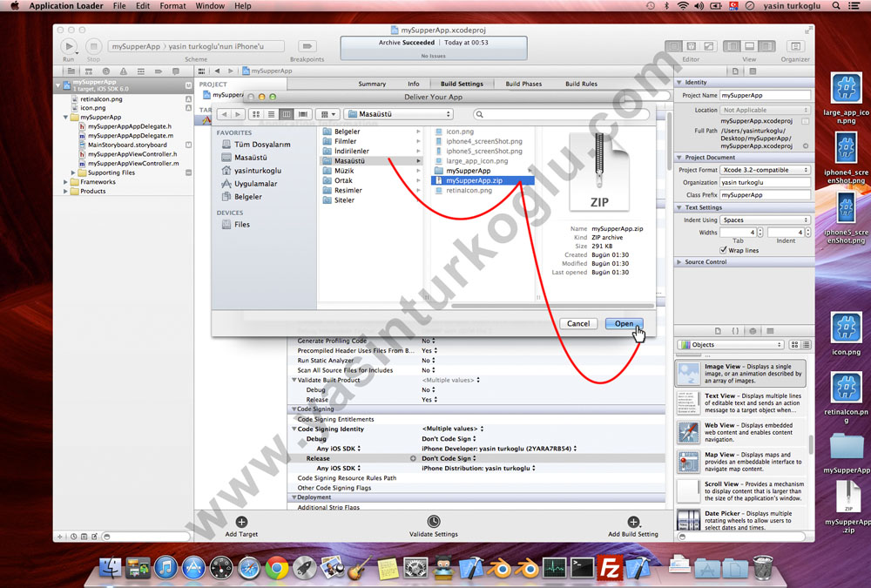Image resolution: width=871 pixels, height=588 pixels.
Task: Show the Log navigator speech bubble icon
Action: tap(176, 71)
